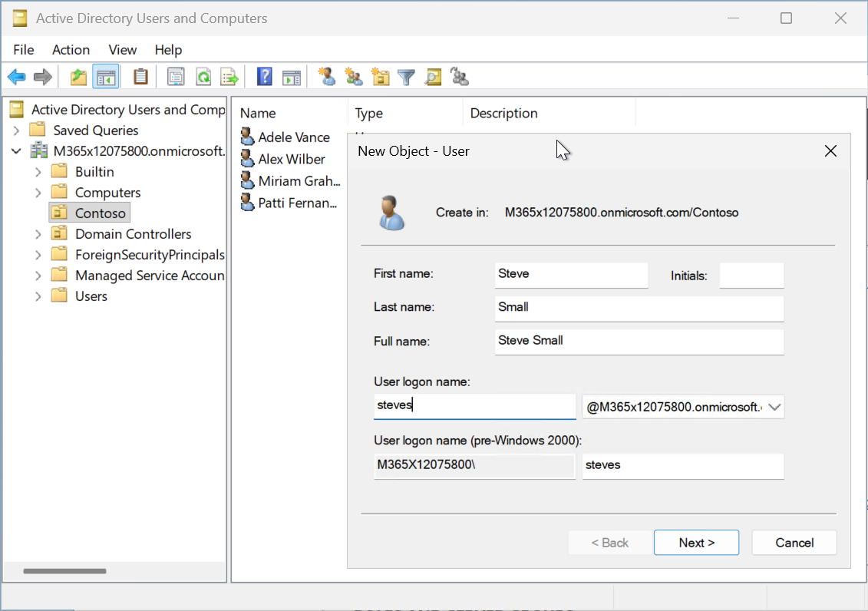Open Help via blue question mark icon
Viewport: 868px width, 611px height.
[x=265, y=77]
